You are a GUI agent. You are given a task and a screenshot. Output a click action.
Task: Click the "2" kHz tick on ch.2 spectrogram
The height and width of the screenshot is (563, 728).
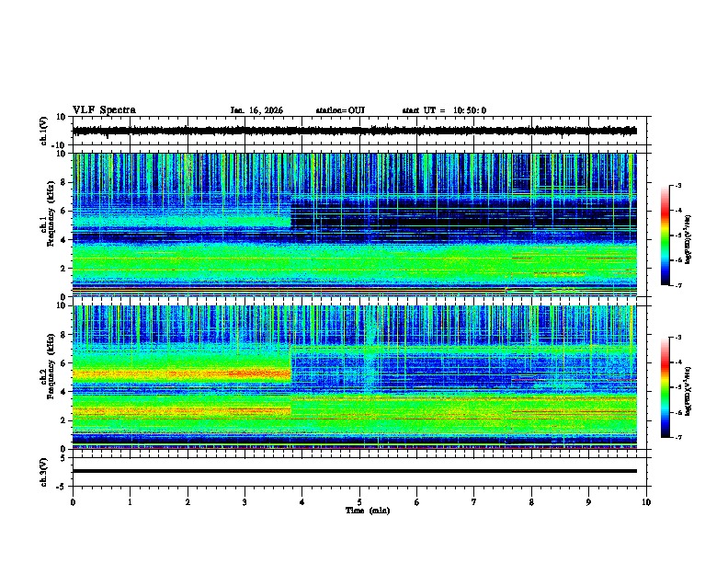[x=63, y=420]
